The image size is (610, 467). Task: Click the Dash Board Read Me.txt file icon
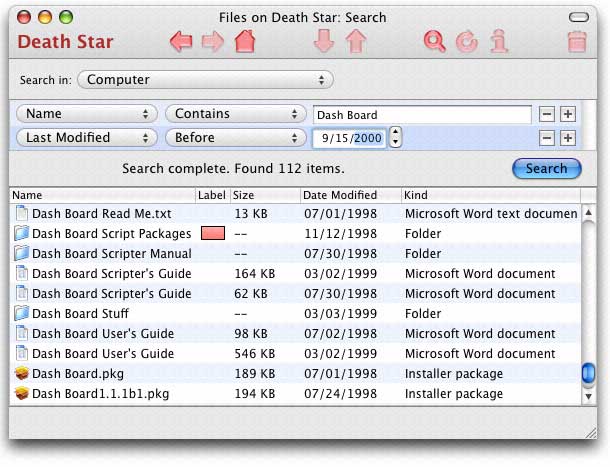(x=22, y=213)
